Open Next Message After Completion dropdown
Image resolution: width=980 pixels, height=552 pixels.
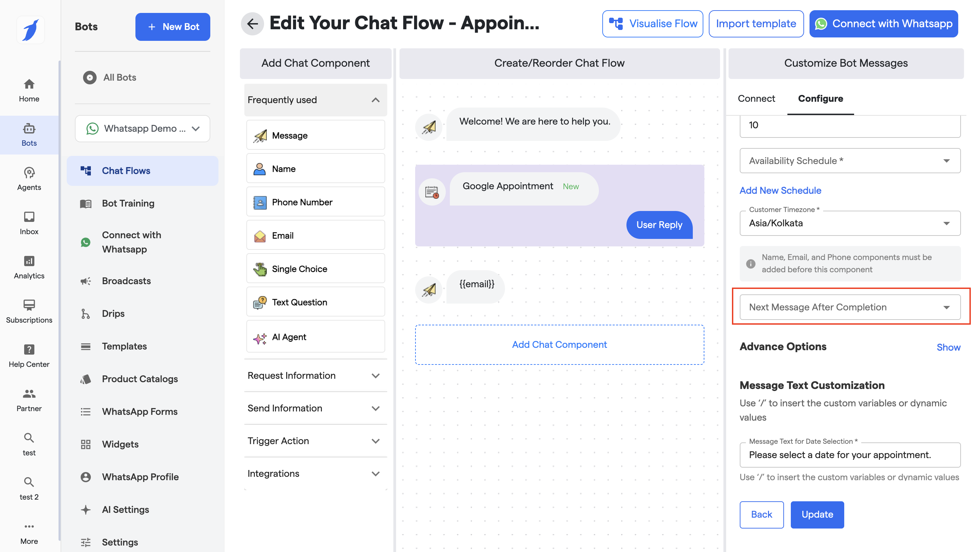tap(850, 307)
